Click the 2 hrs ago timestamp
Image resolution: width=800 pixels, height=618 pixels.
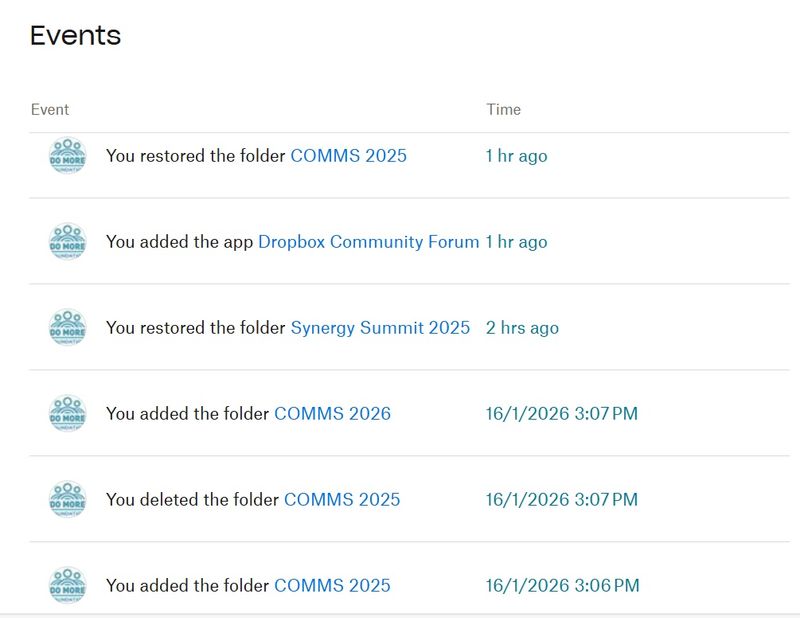pyautogui.click(x=522, y=328)
